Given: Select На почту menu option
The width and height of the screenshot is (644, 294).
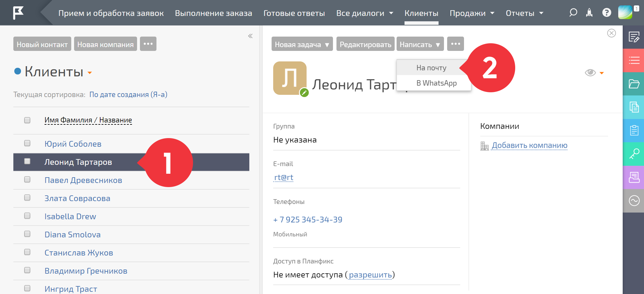Looking at the screenshot, I should [x=431, y=68].
